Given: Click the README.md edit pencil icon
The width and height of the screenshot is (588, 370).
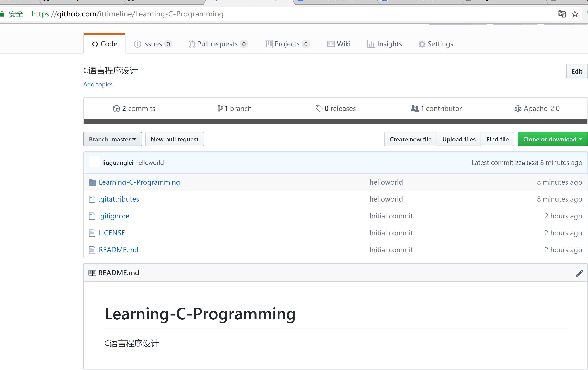Looking at the screenshot, I should pyautogui.click(x=580, y=273).
